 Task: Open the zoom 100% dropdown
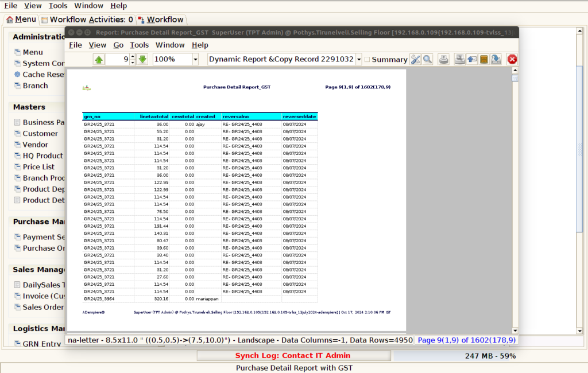pos(195,59)
